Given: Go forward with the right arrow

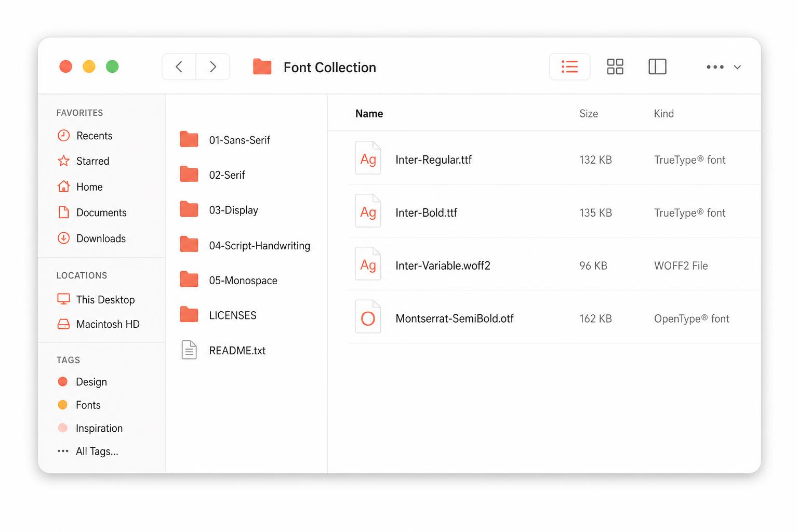Looking at the screenshot, I should [213, 66].
